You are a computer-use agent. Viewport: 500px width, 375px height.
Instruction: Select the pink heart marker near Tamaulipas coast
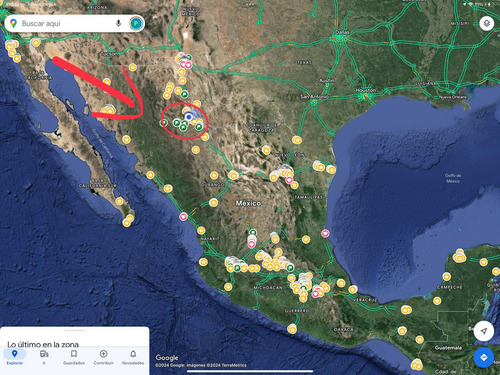click(325, 233)
